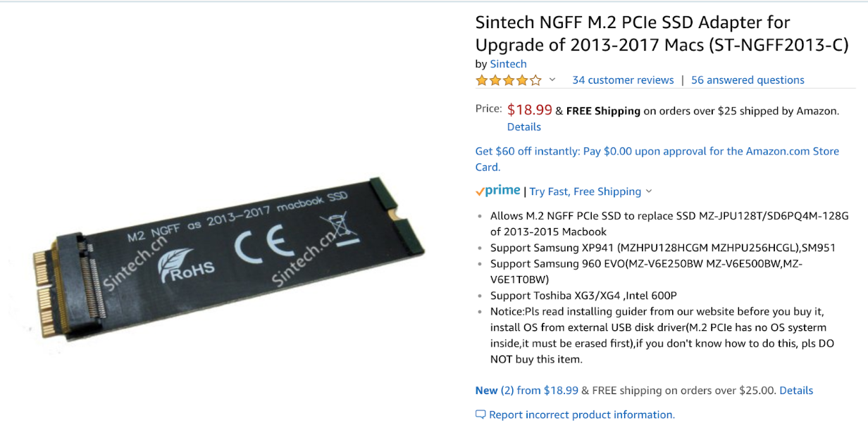Screen dimensions: 868x435
Task: Open Report incorrect product information link
Action: [582, 415]
